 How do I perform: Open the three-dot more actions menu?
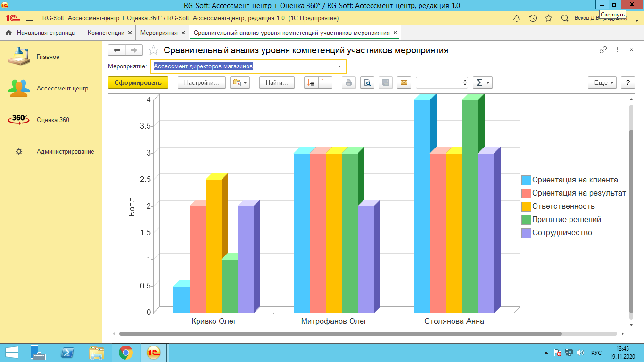click(x=617, y=50)
